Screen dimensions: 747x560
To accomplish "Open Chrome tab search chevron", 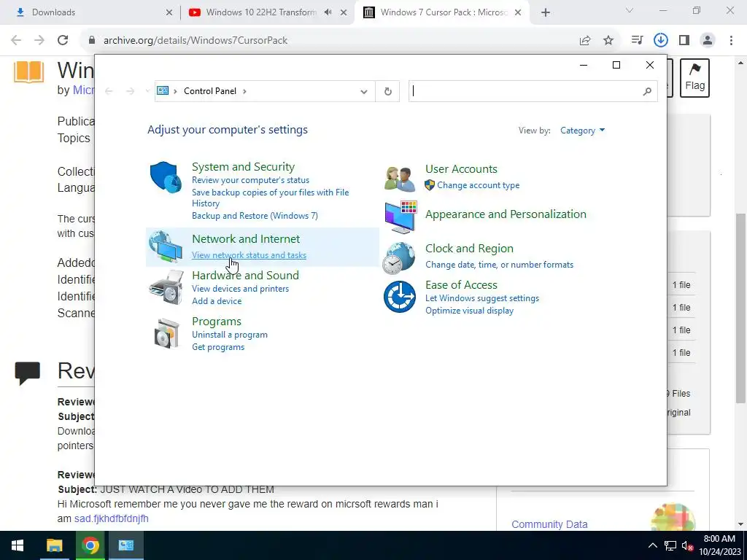I will coord(630,10).
